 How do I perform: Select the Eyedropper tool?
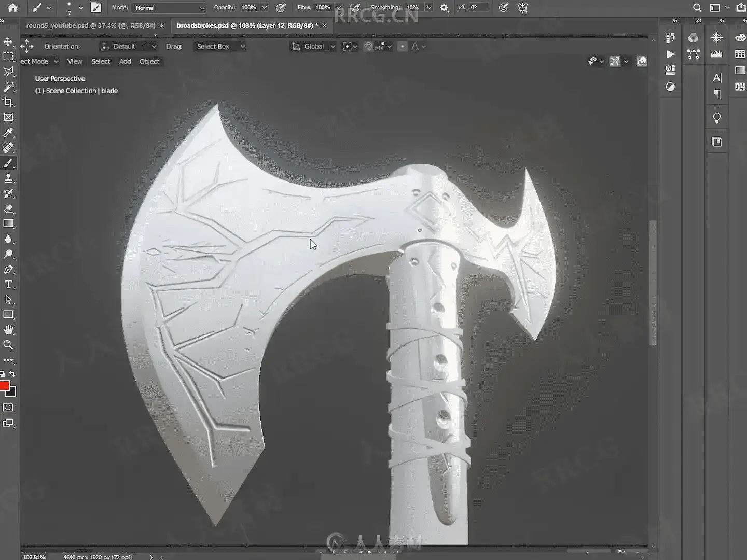8,133
